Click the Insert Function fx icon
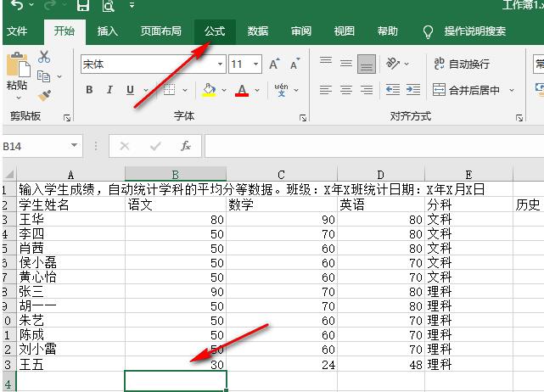The image size is (544, 392). pyautogui.click(x=186, y=146)
